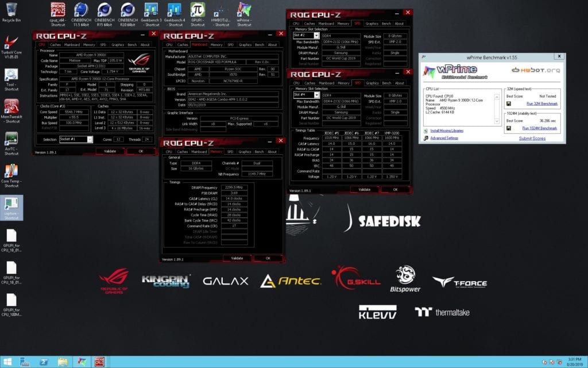This screenshot has width=588, height=368.
Task: Open the PowerShell taskbar icon
Action: (44, 362)
